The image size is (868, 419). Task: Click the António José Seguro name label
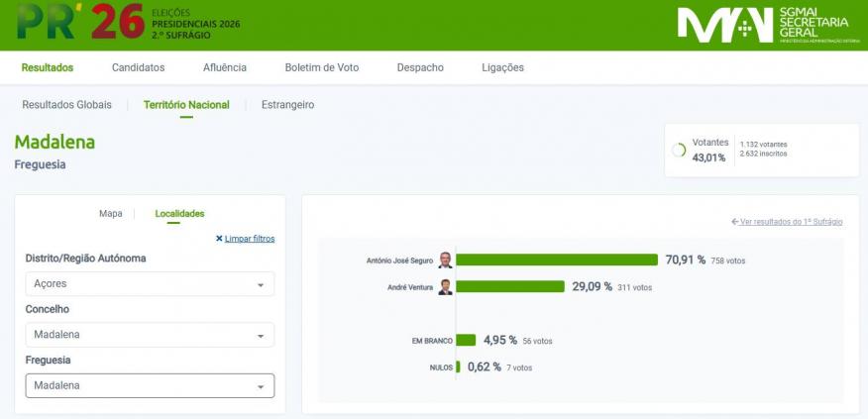[x=399, y=261]
